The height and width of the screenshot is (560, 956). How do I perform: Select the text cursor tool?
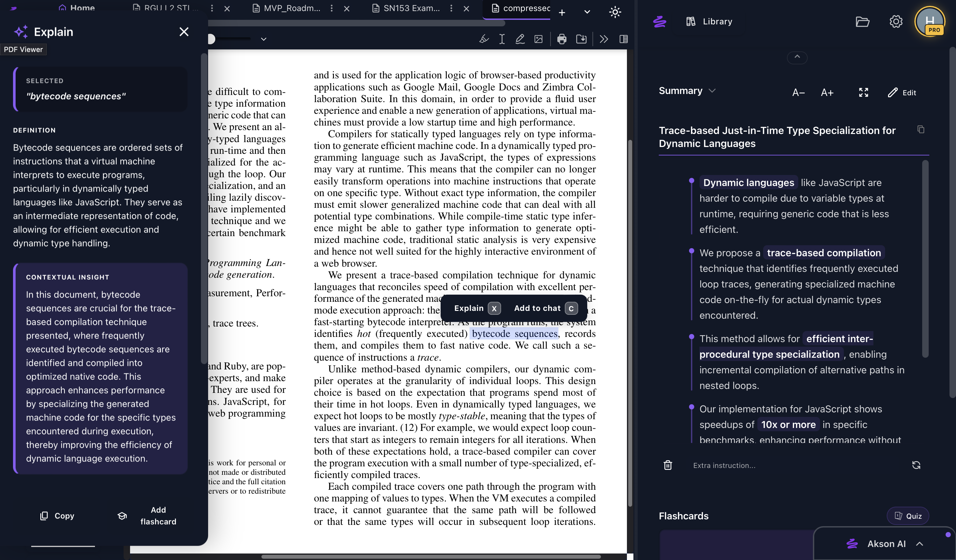coord(501,39)
